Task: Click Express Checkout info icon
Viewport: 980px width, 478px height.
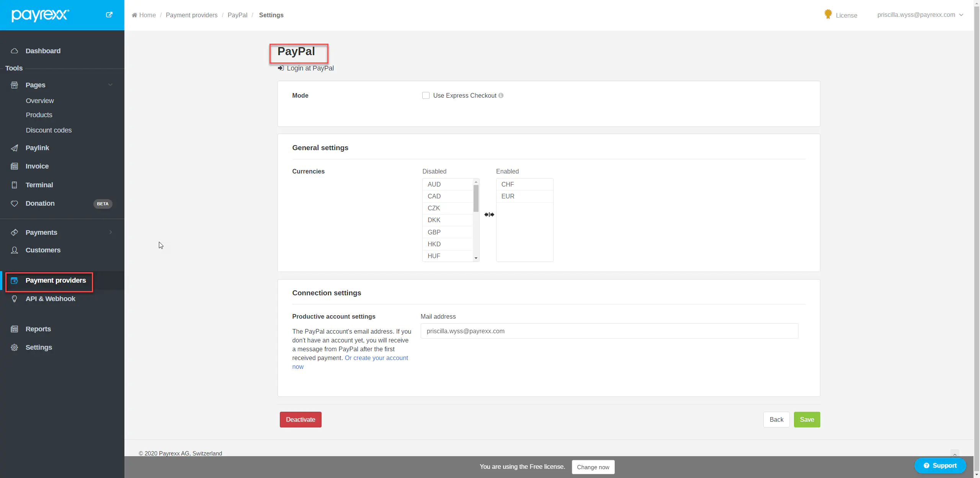Action: 501,96
